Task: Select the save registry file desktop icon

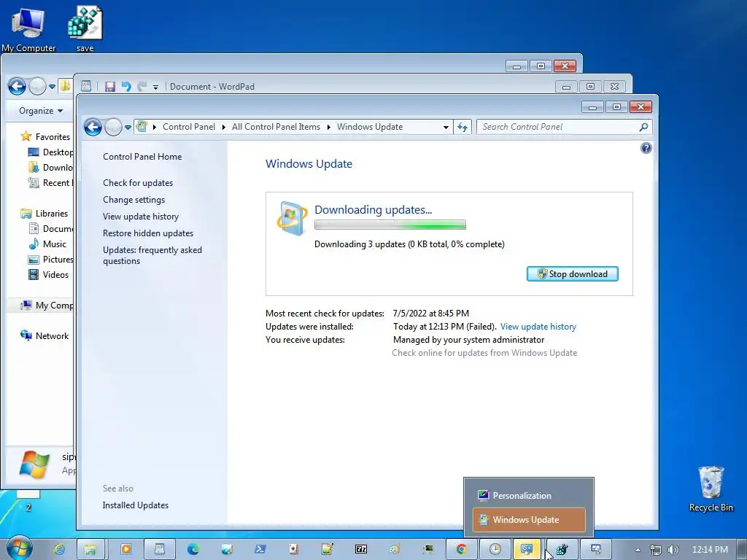Action: pos(85,28)
